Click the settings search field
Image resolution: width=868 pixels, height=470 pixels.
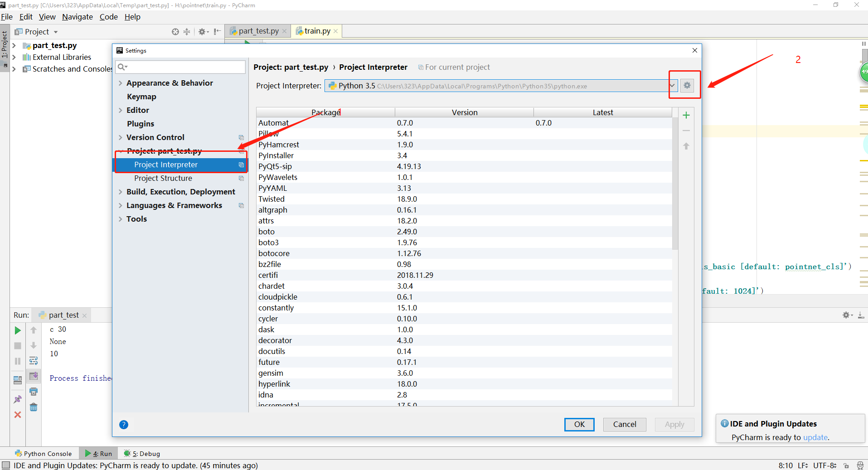[x=180, y=67]
